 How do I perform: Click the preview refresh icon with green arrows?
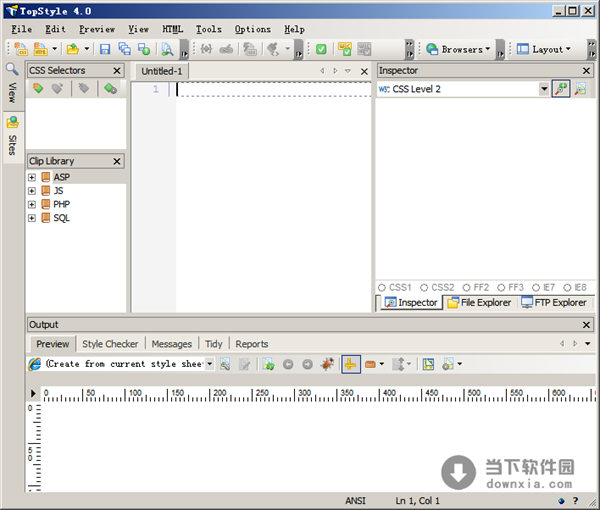(x=269, y=364)
